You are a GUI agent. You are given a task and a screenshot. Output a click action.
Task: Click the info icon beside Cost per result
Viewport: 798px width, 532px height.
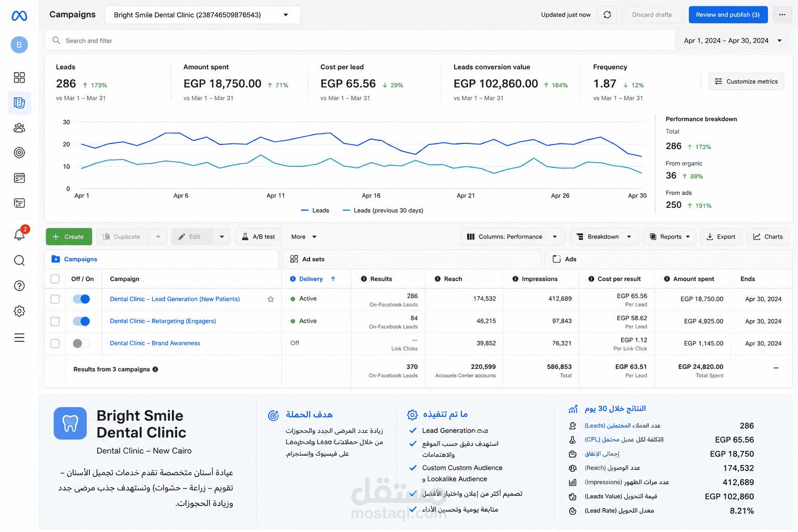click(591, 279)
